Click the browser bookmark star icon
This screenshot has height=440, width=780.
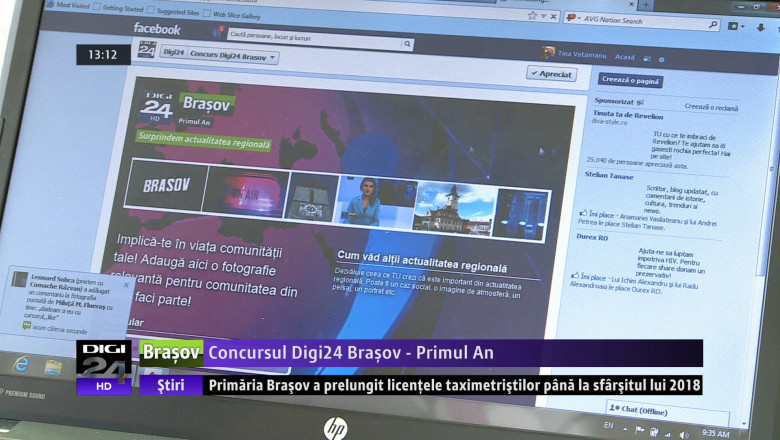coord(532,15)
